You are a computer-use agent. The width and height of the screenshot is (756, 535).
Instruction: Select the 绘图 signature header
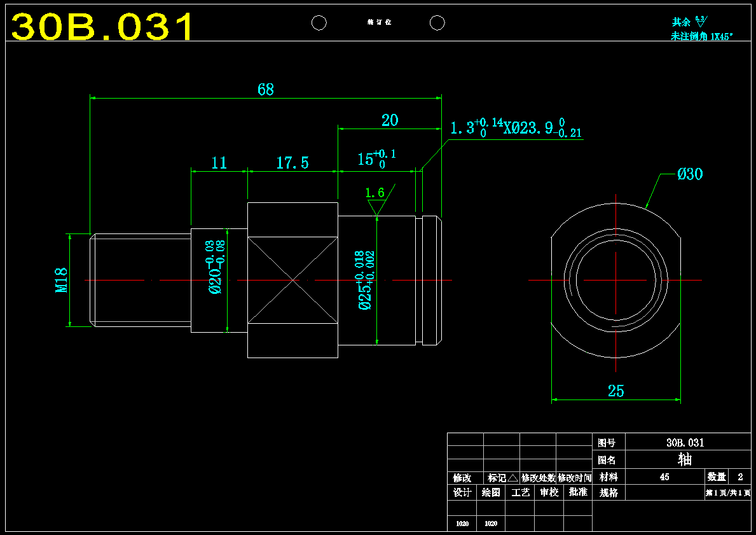491,492
